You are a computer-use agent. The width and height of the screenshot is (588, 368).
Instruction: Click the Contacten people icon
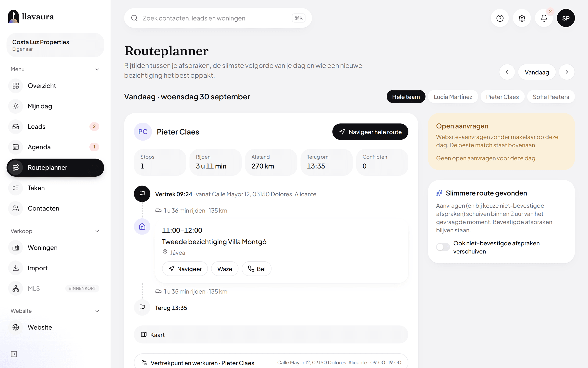point(16,208)
